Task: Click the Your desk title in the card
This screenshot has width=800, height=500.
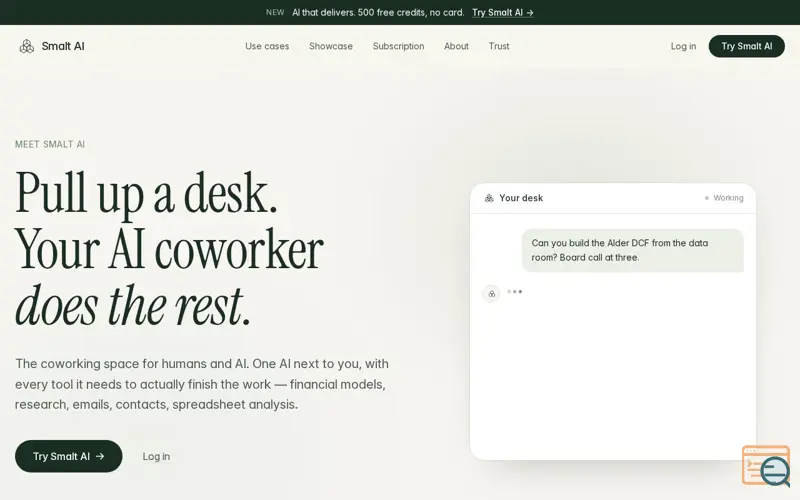Action: [521, 198]
